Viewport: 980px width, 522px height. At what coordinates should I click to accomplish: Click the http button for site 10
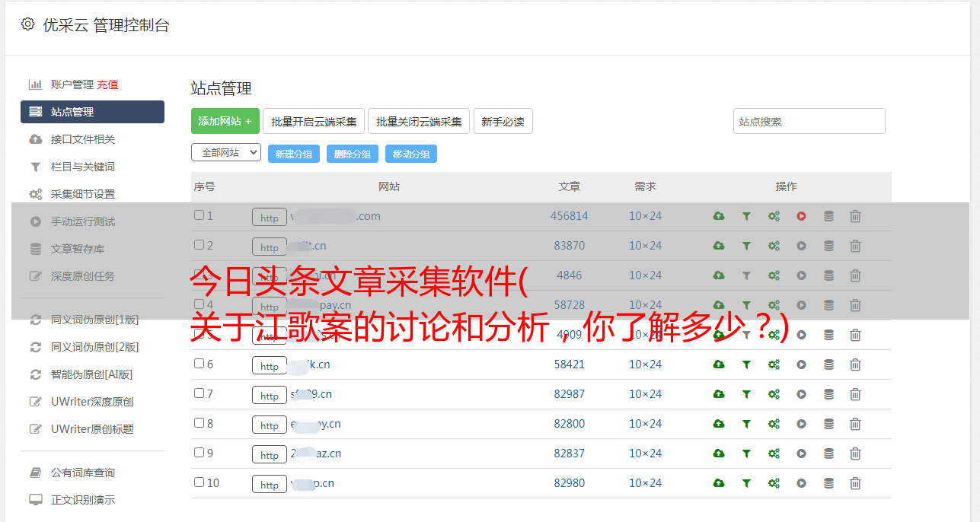270,484
